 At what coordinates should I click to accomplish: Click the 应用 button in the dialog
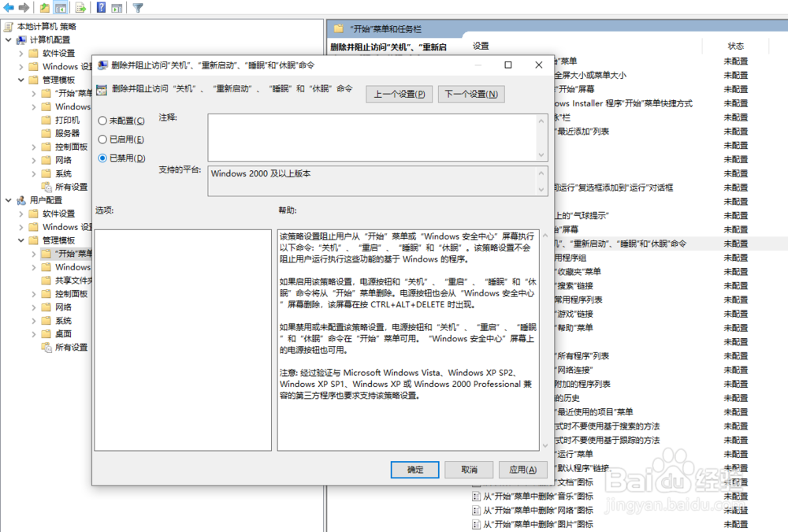[523, 470]
